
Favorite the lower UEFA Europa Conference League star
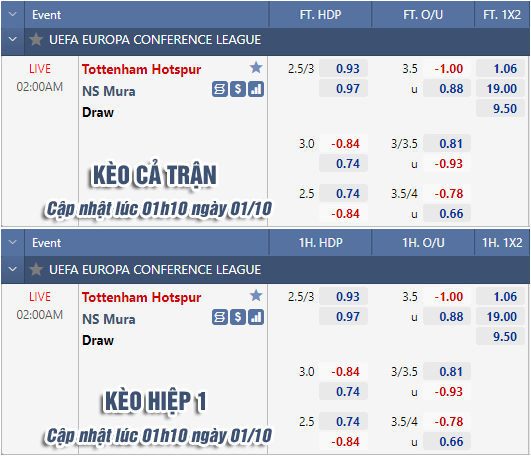36,270
